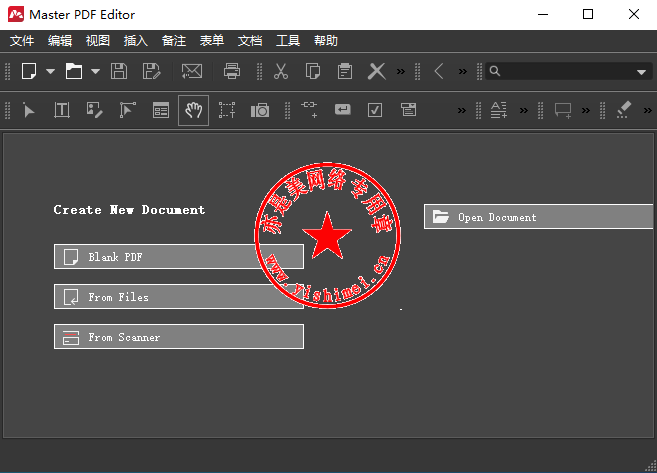The height and width of the screenshot is (473, 657).
Task: Expand overflow chevron after Delete icon
Action: 401,71
